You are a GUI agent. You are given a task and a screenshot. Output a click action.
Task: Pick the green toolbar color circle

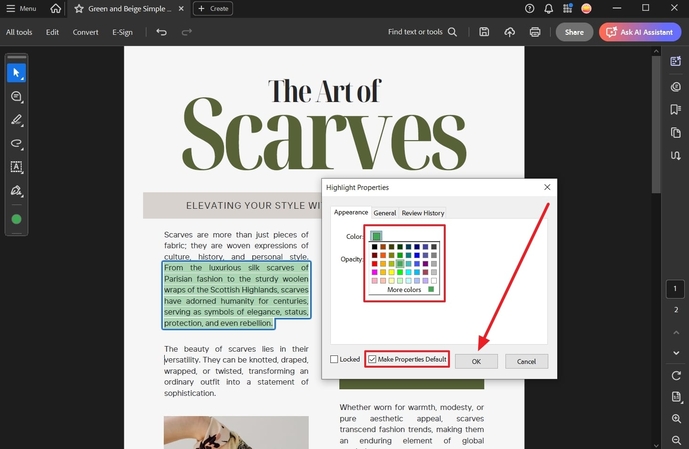tap(16, 219)
